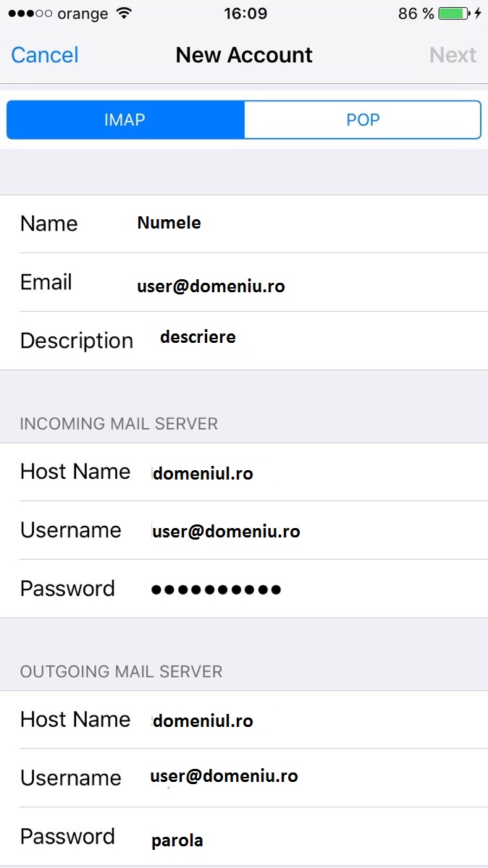Image resolution: width=488 pixels, height=868 pixels.
Task: Edit the incoming server Username
Action: point(244,530)
